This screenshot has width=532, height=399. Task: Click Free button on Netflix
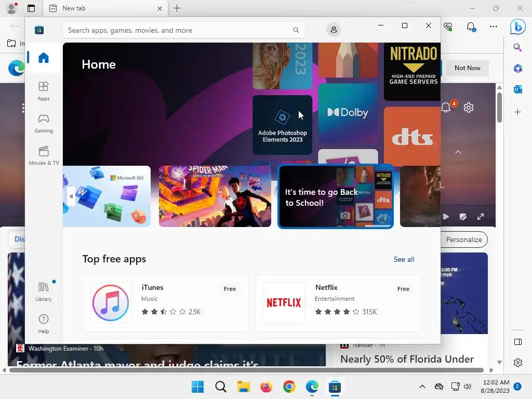403,289
